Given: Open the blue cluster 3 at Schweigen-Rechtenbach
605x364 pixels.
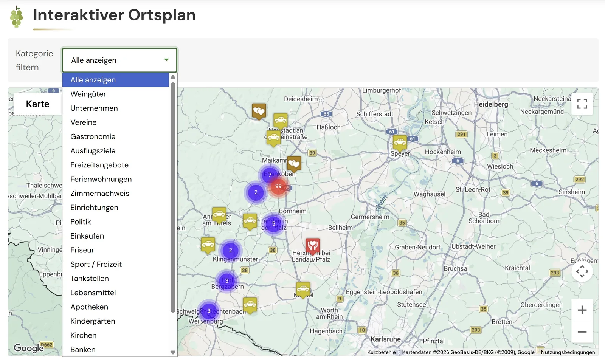Looking at the screenshot, I should pyautogui.click(x=209, y=311).
